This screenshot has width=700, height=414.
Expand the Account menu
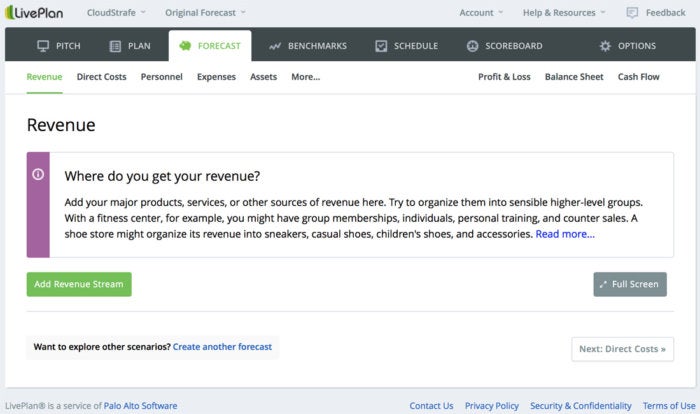click(x=481, y=13)
